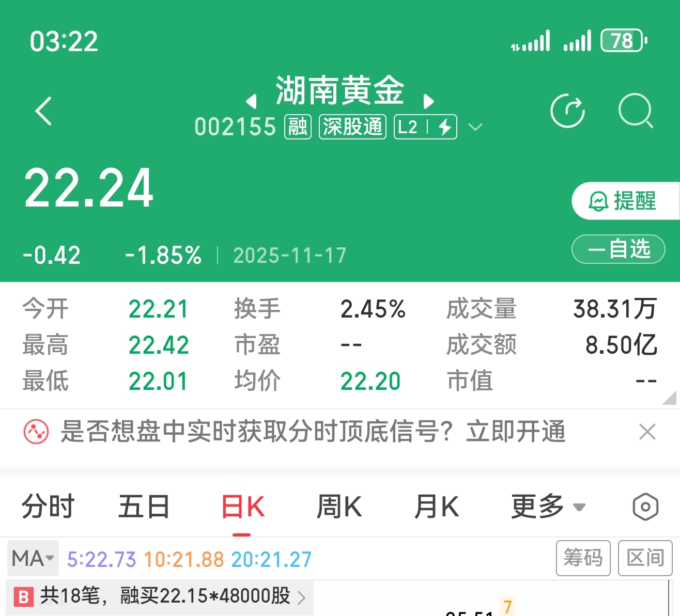Tap the MA10 value 10:21.88

[184, 559]
